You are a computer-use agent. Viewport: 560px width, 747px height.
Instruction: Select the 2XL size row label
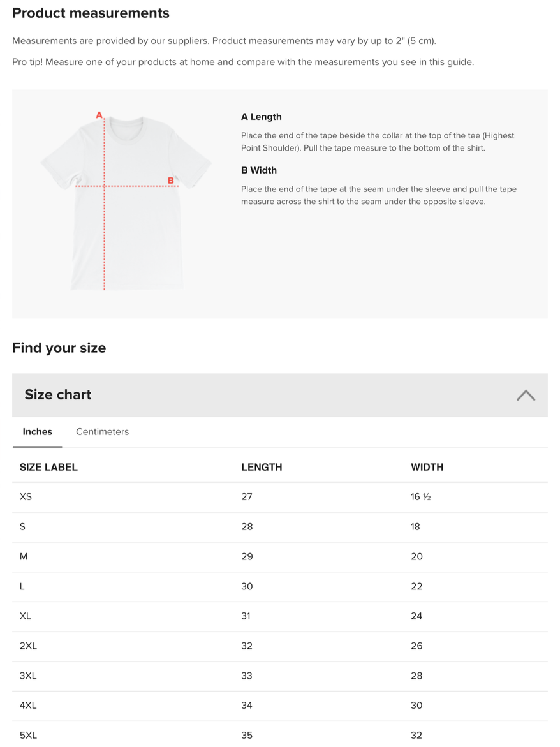click(28, 646)
